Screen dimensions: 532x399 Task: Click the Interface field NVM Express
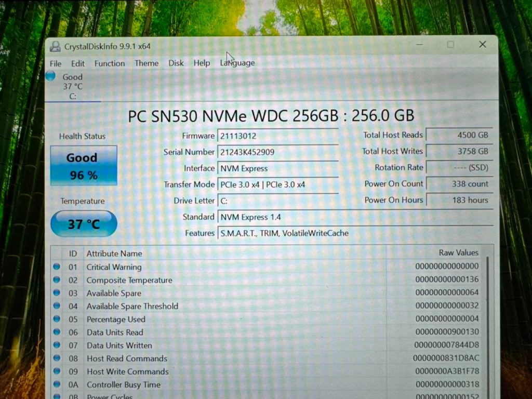tap(278, 168)
